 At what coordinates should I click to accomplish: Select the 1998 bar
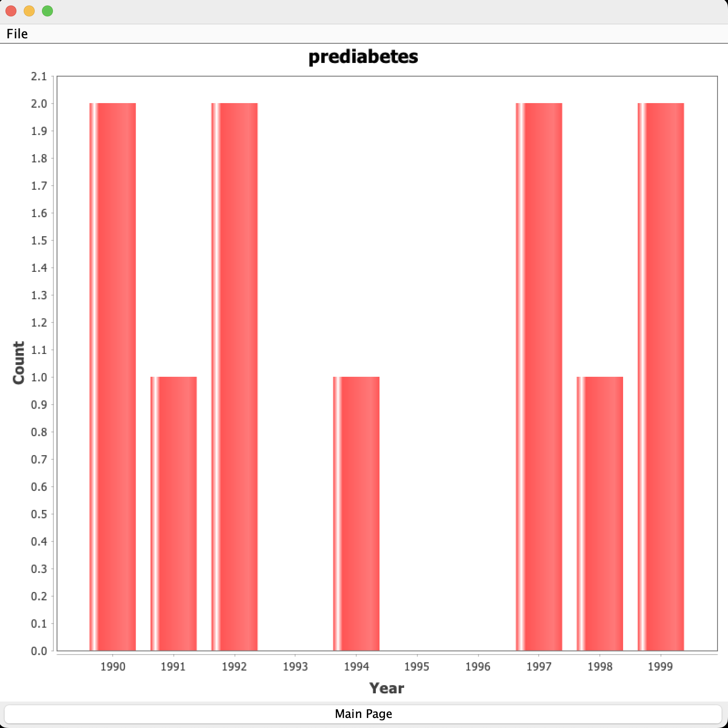(600, 514)
